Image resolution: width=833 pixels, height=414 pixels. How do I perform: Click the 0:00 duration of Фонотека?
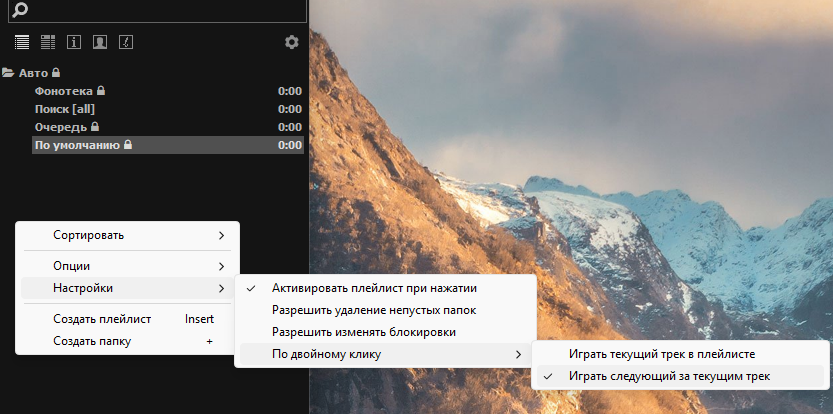[290, 91]
